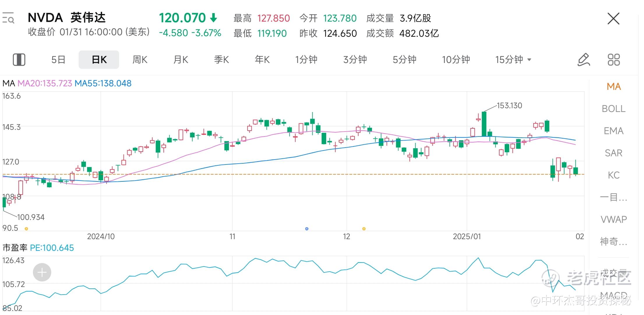
Task: Open the four-square grid menu icon
Action: tap(613, 60)
